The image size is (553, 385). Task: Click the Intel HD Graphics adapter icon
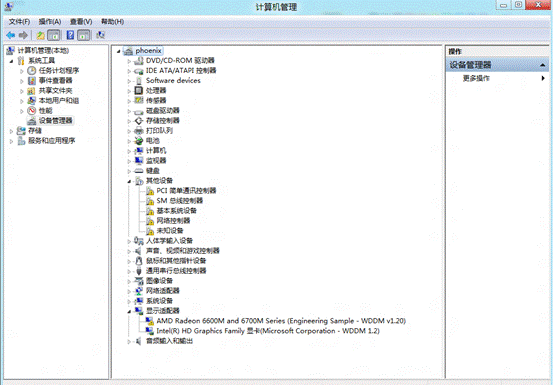point(150,331)
